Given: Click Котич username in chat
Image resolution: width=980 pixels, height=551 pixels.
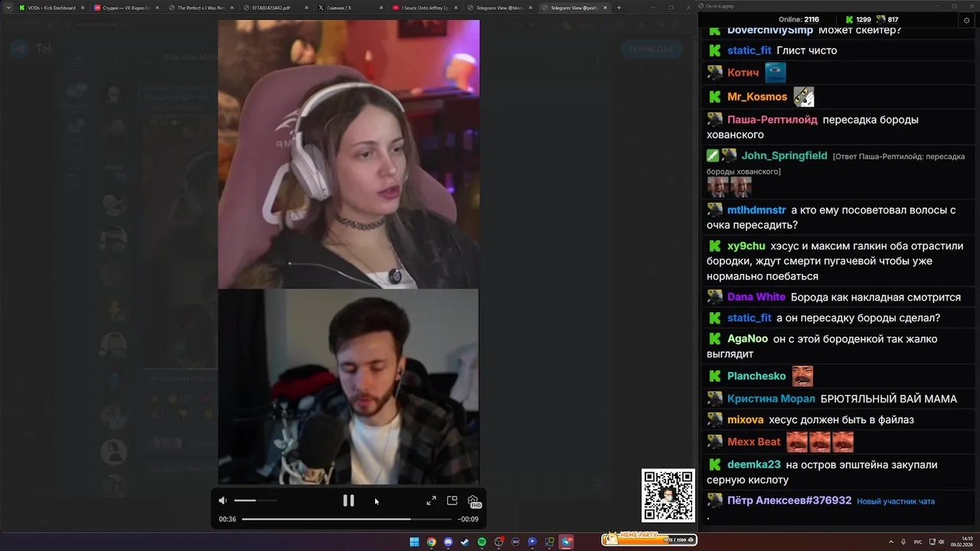Looking at the screenshot, I should (x=743, y=73).
